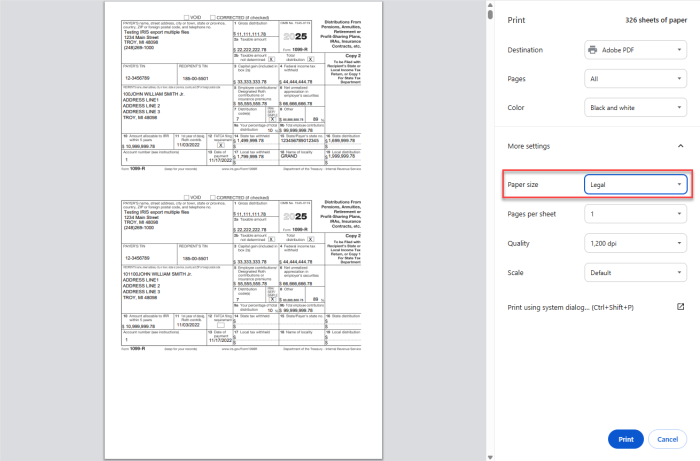Click the printer icon beside Adobe PDF

click(x=593, y=49)
